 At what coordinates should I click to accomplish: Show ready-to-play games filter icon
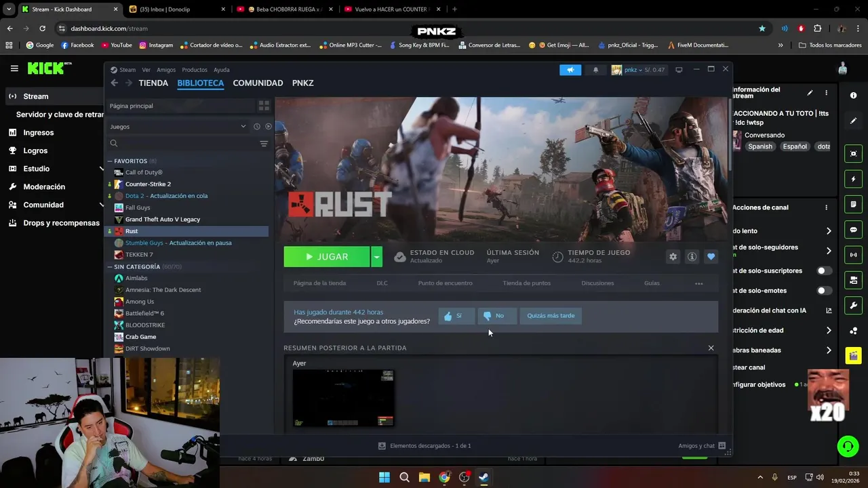point(269,127)
